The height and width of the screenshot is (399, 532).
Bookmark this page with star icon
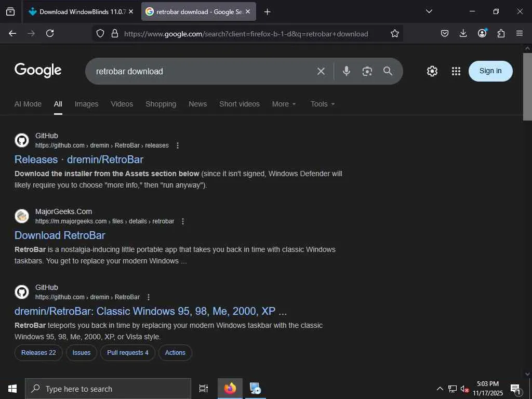395,33
